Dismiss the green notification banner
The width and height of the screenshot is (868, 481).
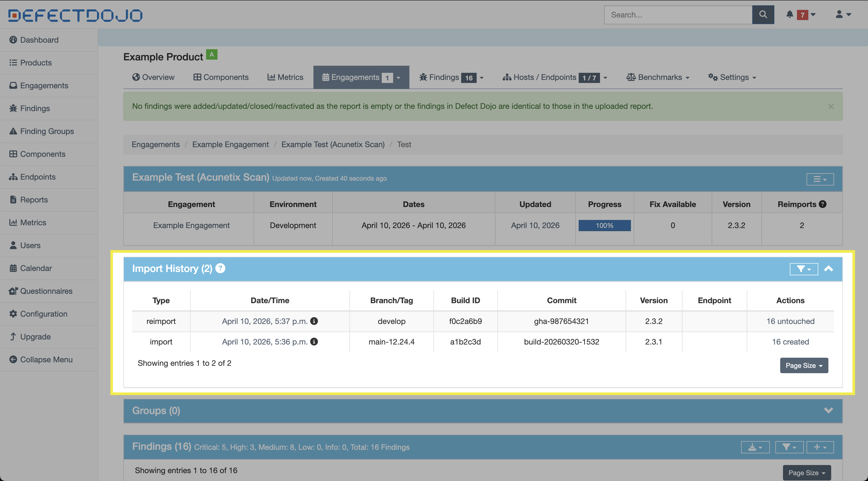click(831, 107)
